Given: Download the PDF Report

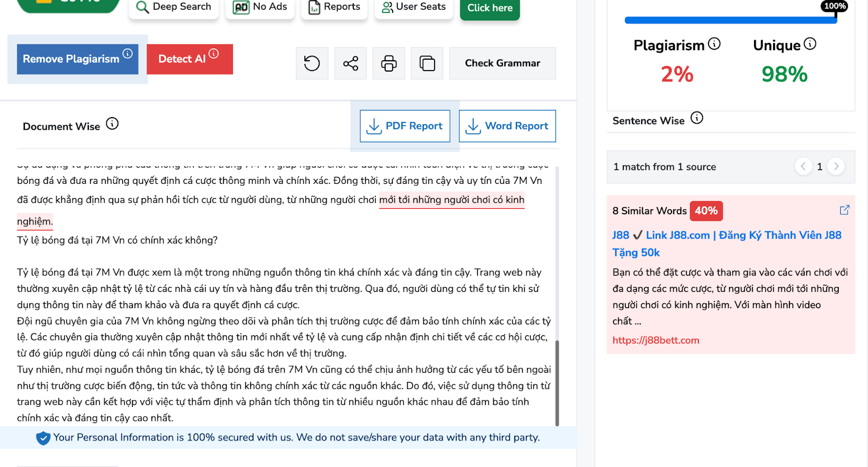Looking at the screenshot, I should pos(405,126).
